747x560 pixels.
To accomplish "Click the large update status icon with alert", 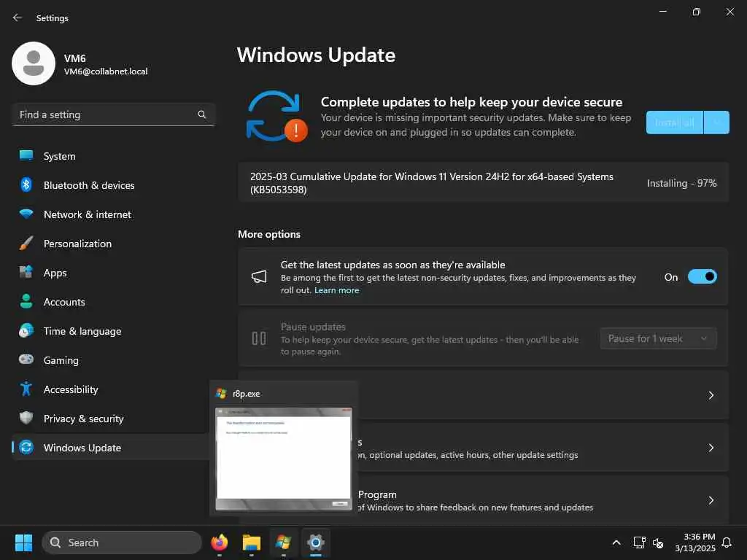I will (x=276, y=117).
